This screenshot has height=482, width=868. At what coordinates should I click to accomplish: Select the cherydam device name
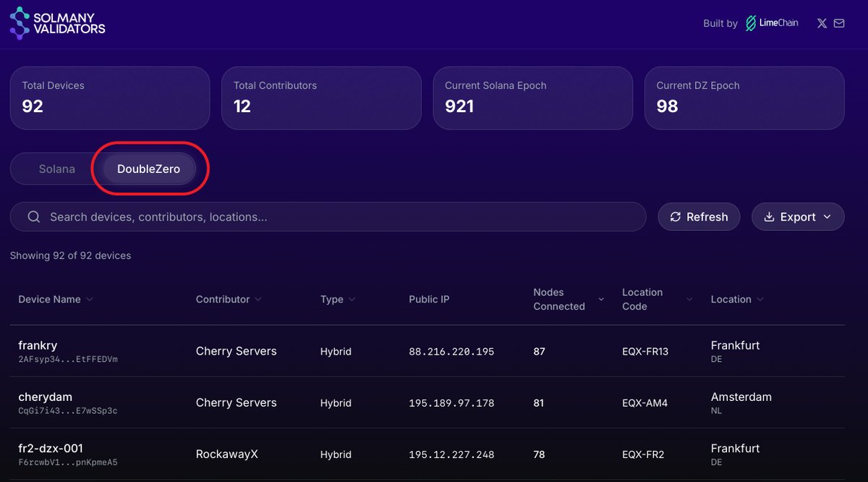[45, 397]
